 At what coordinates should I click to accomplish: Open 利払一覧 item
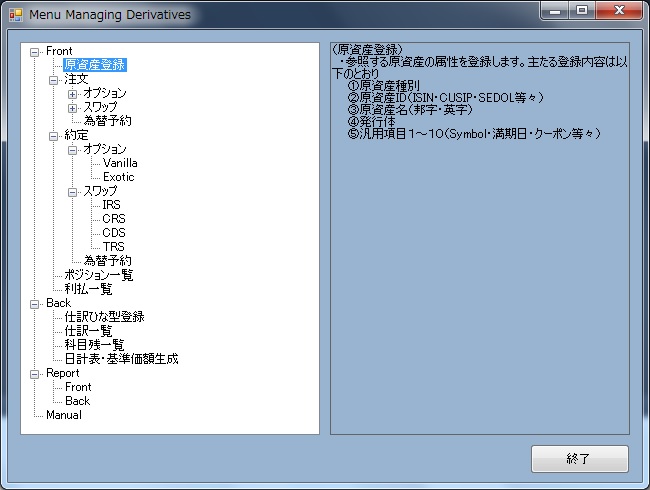pos(88,289)
